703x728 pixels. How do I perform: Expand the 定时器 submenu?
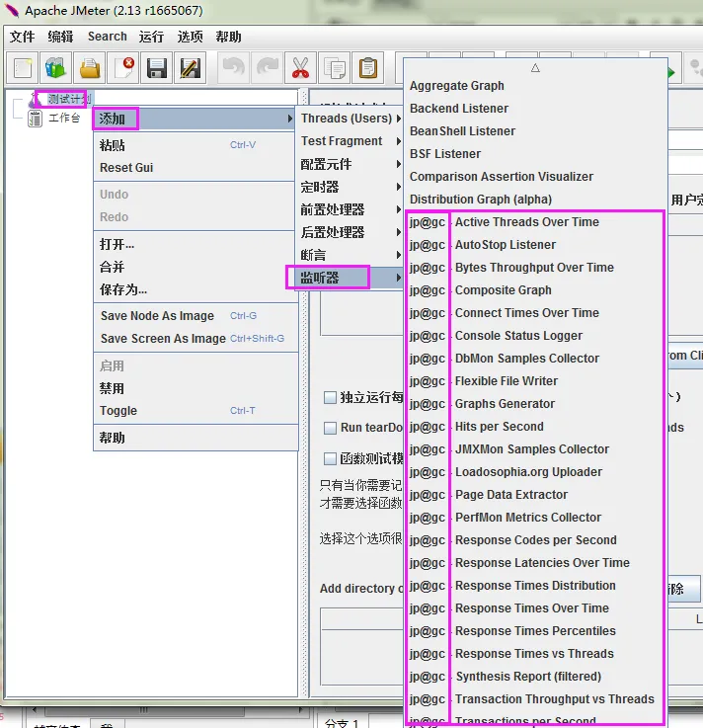pos(350,187)
